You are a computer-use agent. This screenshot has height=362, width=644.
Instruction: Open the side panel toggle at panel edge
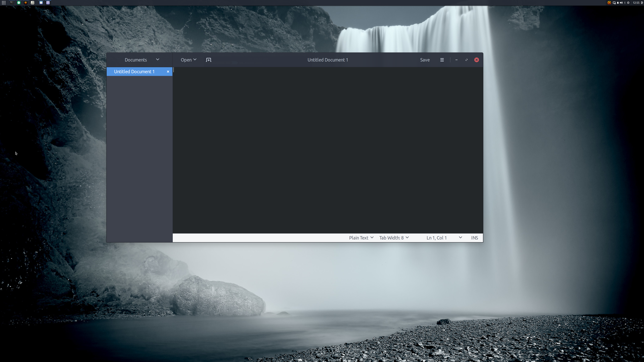tap(642, 3)
